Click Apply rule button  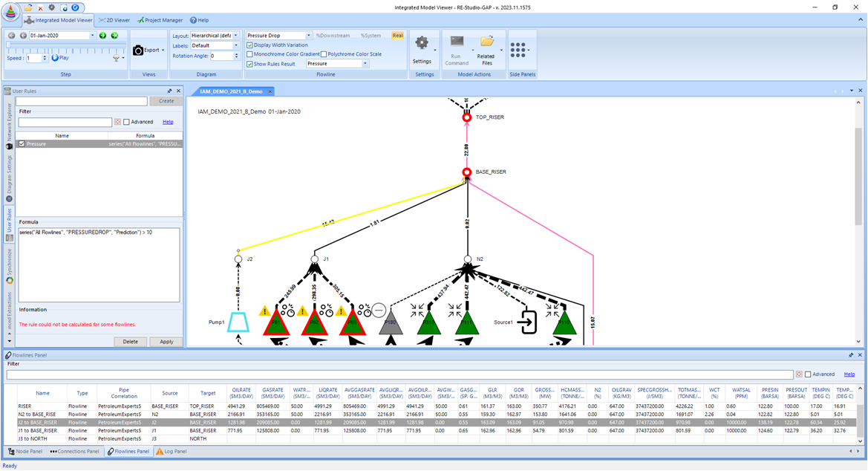pyautogui.click(x=166, y=342)
